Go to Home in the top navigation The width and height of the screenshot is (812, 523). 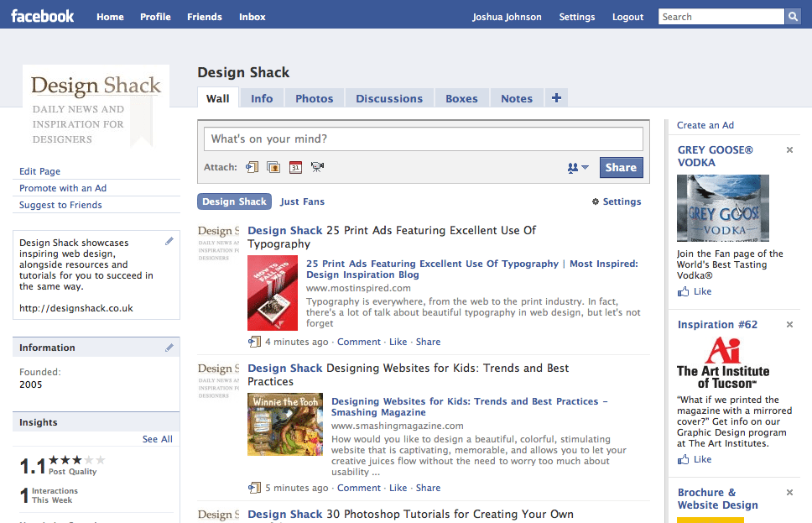[110, 17]
